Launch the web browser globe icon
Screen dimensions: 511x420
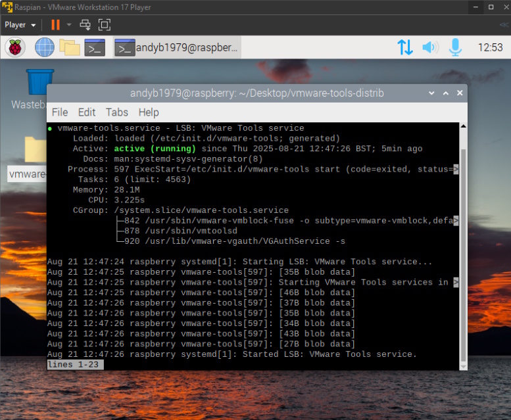tap(45, 47)
